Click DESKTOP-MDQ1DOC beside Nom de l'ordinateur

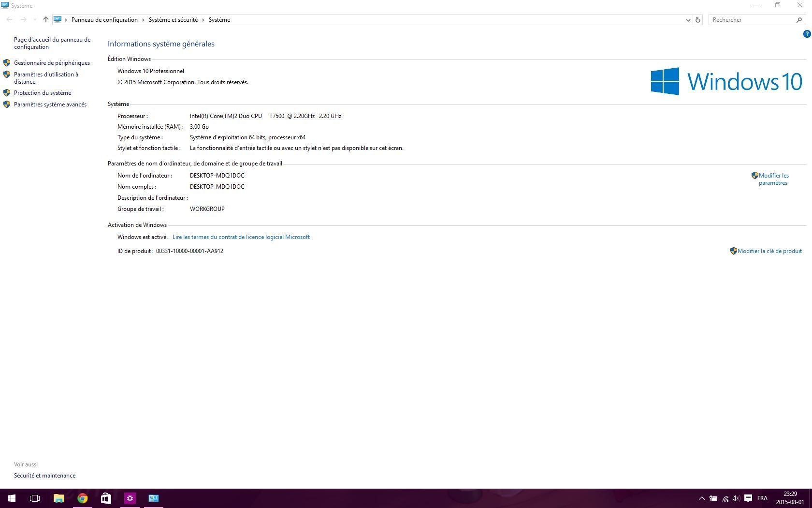coord(217,176)
